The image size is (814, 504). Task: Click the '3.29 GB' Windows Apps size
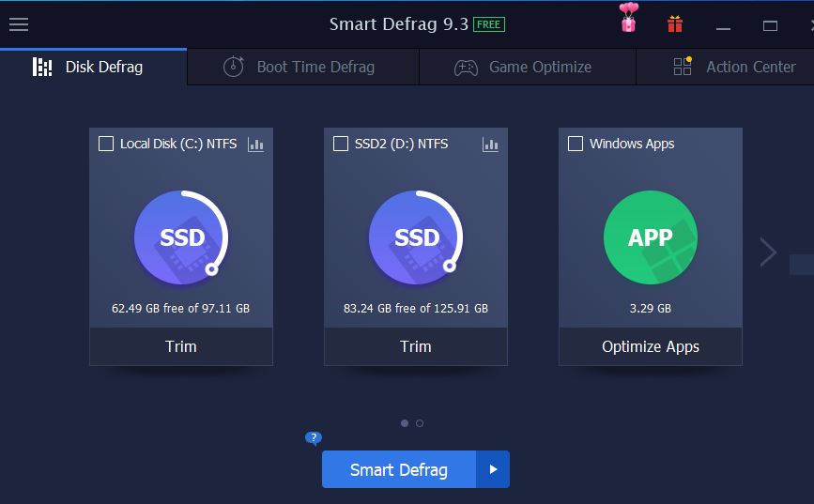(651, 309)
